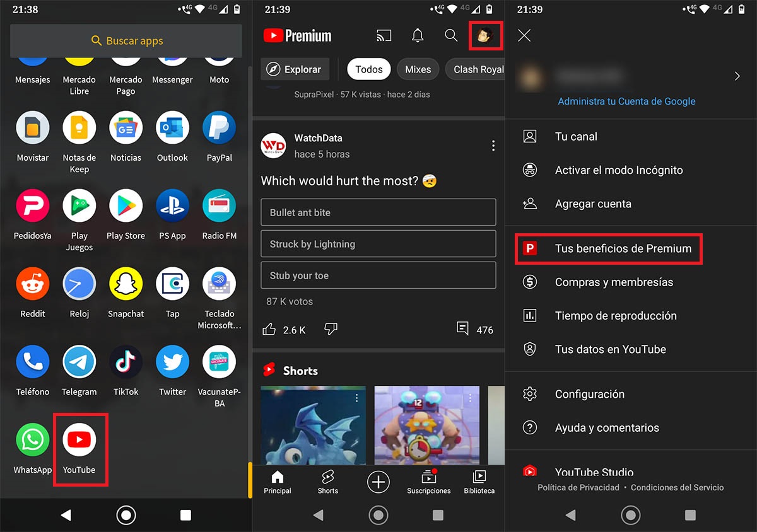The image size is (757, 532).
Task: Click the Buscar apps search field
Action: 126,41
